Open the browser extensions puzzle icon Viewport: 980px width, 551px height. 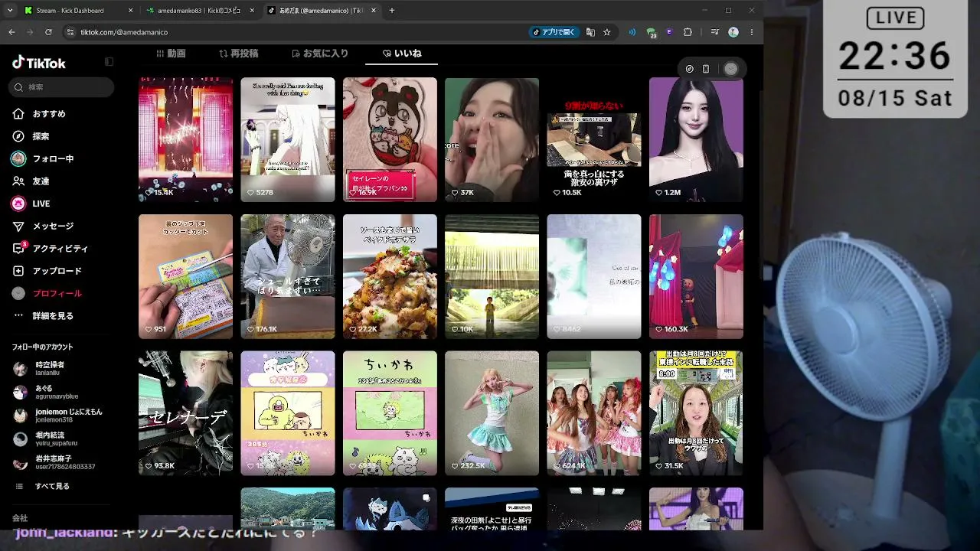[688, 32]
